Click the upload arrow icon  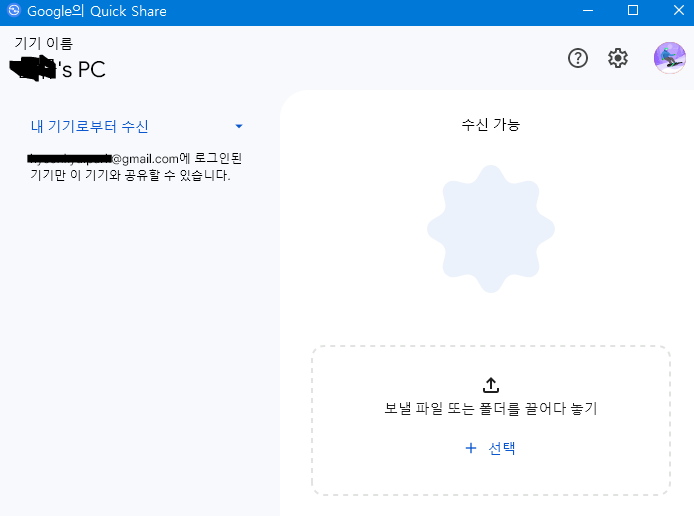[491, 385]
